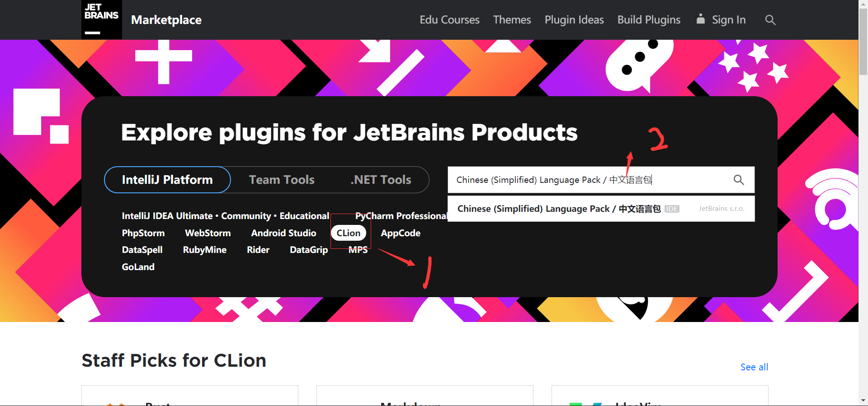
Task: Submit plugin search with magnifier icon
Action: coord(738,180)
